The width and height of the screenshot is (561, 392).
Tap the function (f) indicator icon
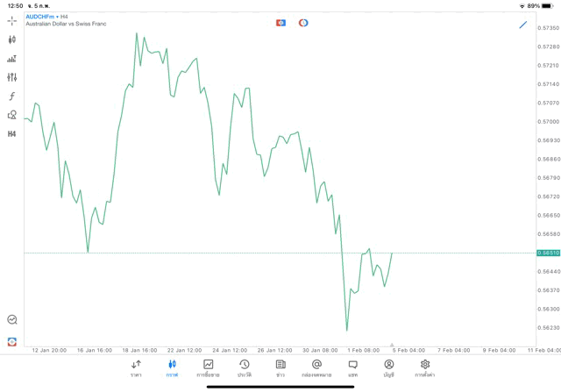pos(12,96)
